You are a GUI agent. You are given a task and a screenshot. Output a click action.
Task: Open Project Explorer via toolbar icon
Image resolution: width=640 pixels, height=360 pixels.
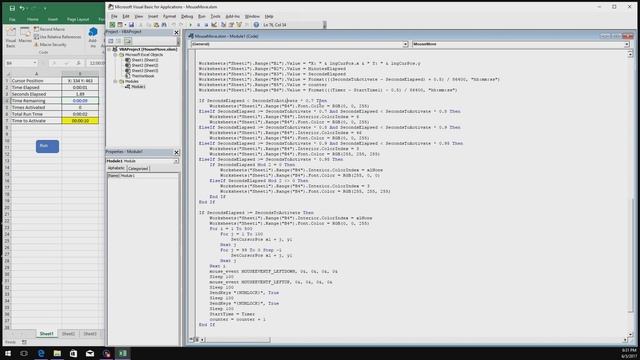coord(223,25)
